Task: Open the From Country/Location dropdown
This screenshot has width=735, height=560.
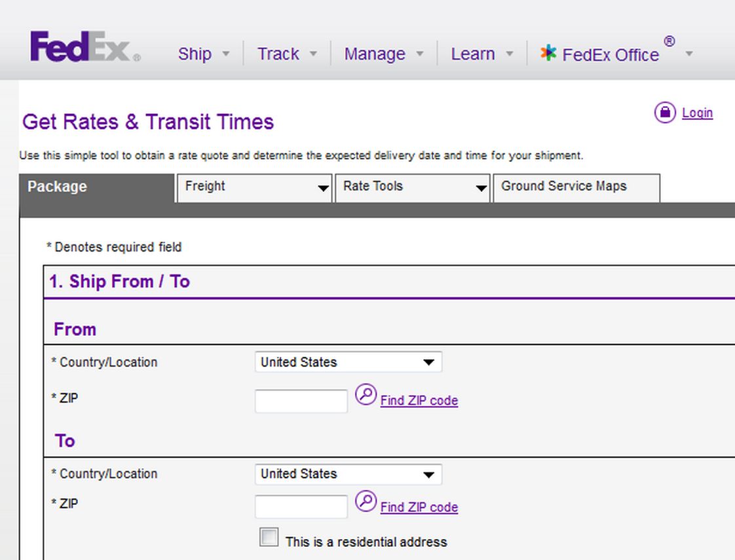Action: click(x=348, y=362)
